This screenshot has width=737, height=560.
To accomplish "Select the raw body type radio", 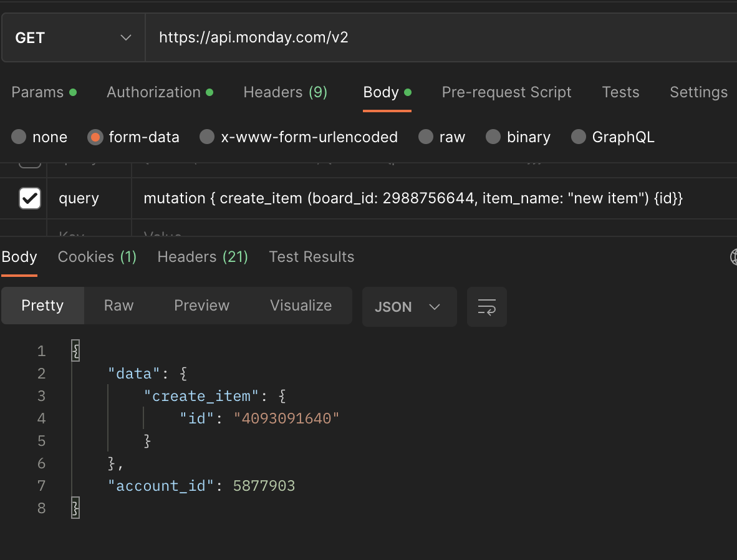I will click(x=425, y=137).
